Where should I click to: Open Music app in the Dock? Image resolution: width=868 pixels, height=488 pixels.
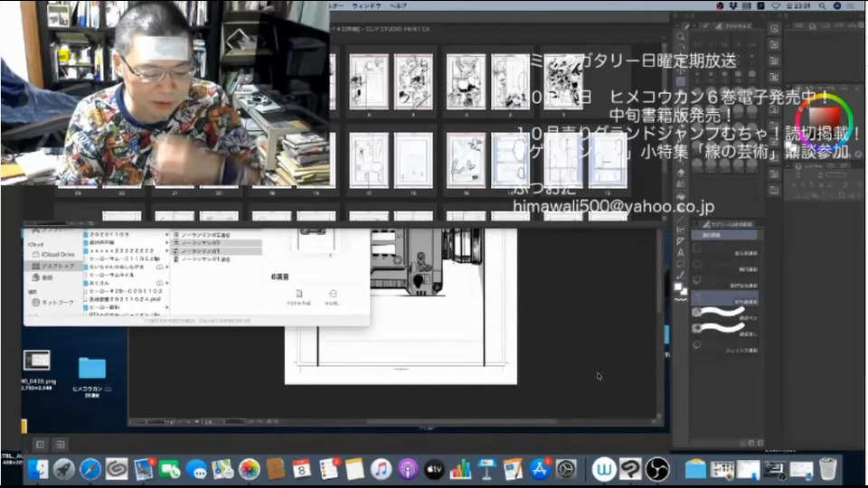(381, 470)
